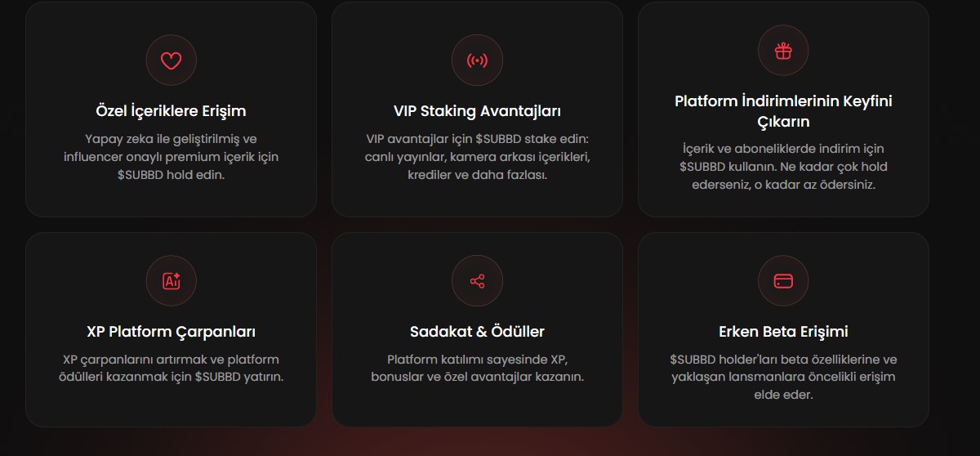The image size is (980, 456).
Task: Click the Platform katılımı sayesinde XP description
Action: [x=477, y=369]
